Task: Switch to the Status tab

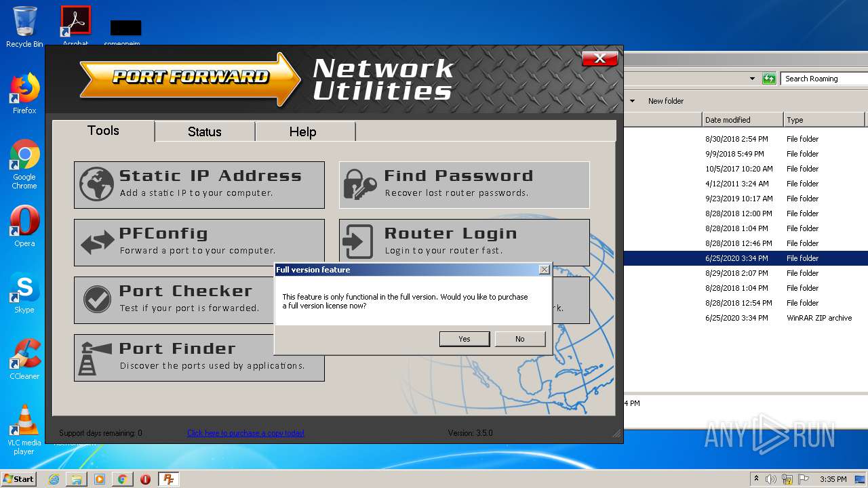Action: (204, 131)
